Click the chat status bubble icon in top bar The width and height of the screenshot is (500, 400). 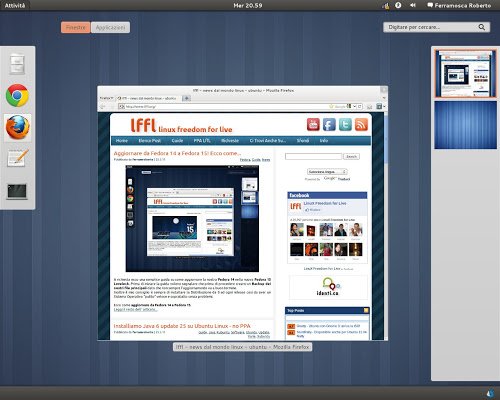click(430, 5)
